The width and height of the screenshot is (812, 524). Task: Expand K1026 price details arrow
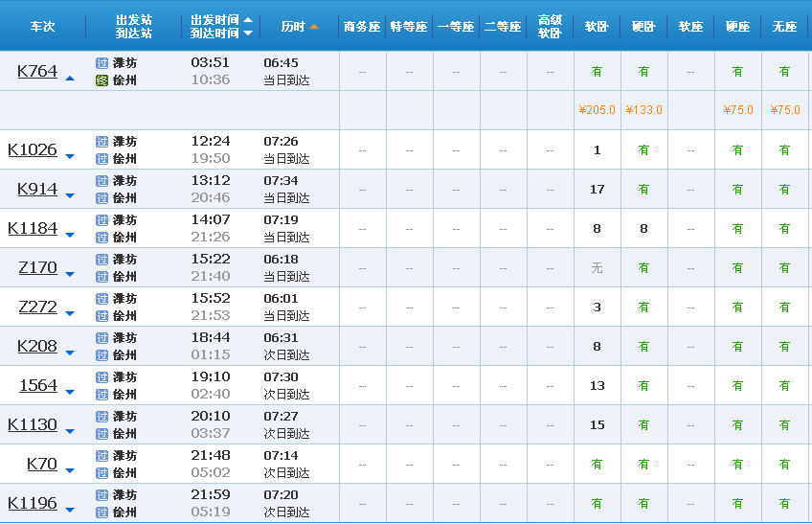(70, 156)
